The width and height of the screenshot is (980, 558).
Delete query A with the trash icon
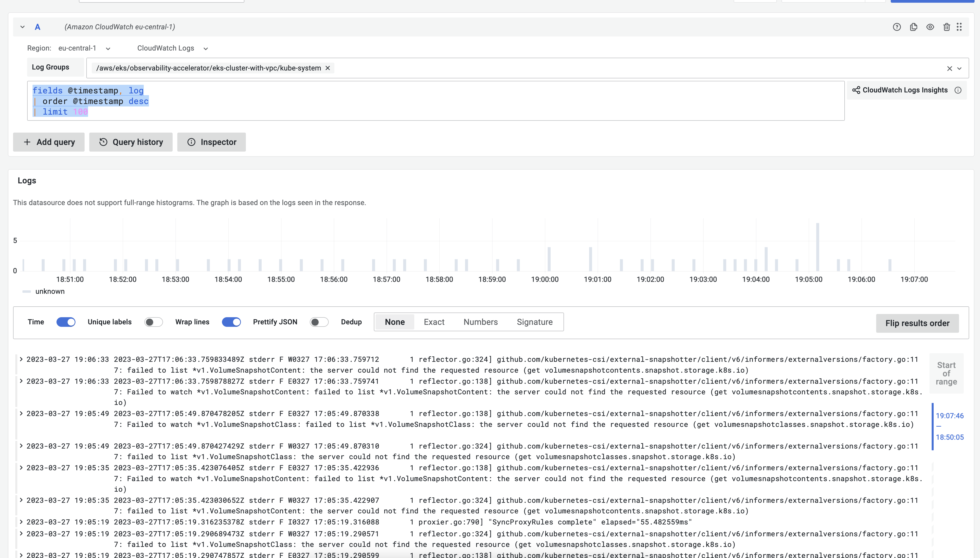(947, 27)
